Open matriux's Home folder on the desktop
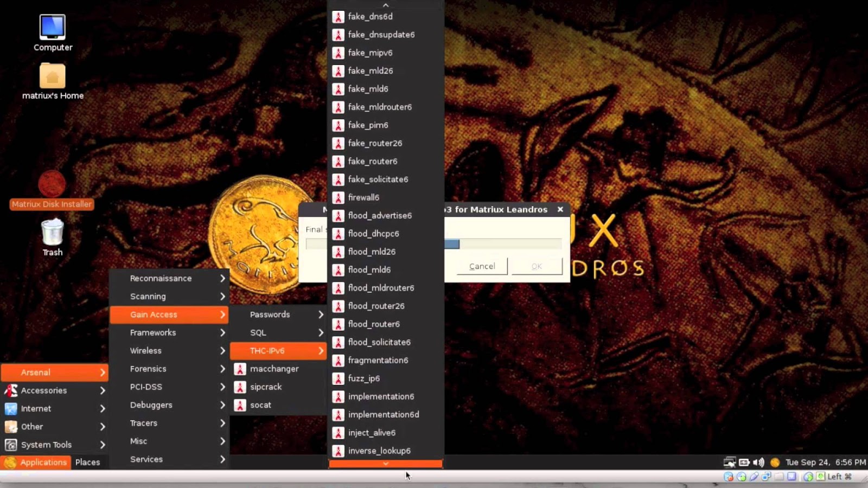This screenshot has height=488, width=868. 52,76
